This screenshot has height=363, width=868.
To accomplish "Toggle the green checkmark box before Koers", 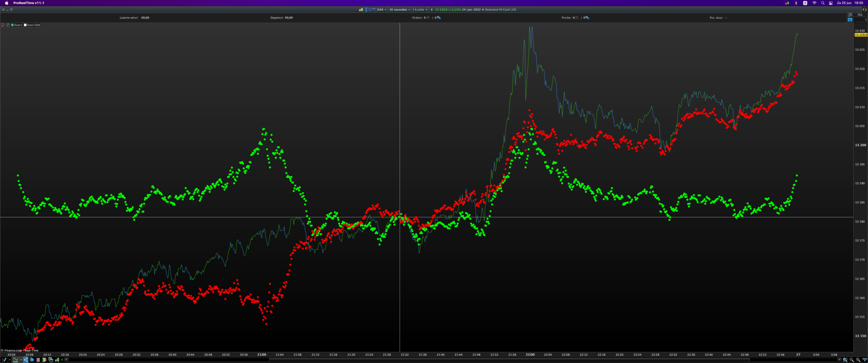I will (x=8, y=25).
